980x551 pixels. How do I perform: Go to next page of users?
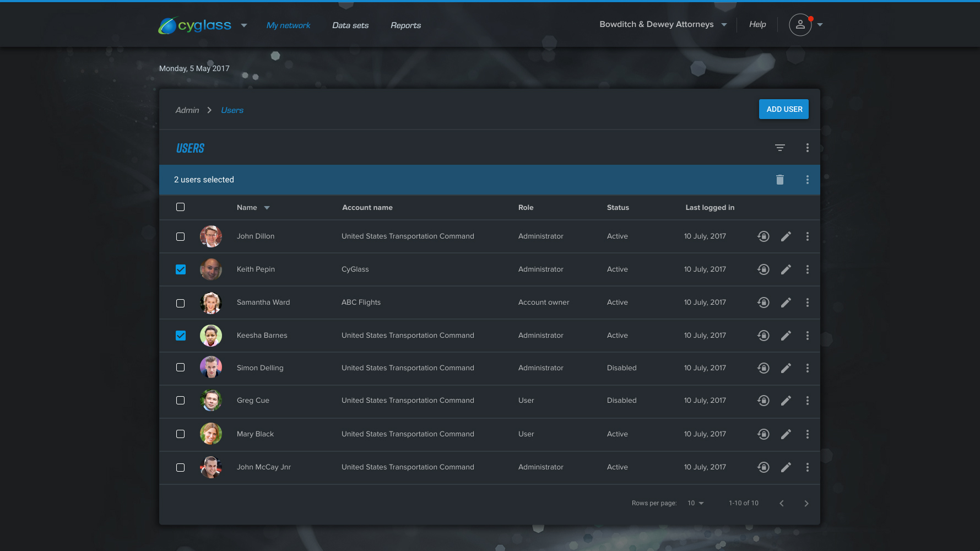click(806, 504)
